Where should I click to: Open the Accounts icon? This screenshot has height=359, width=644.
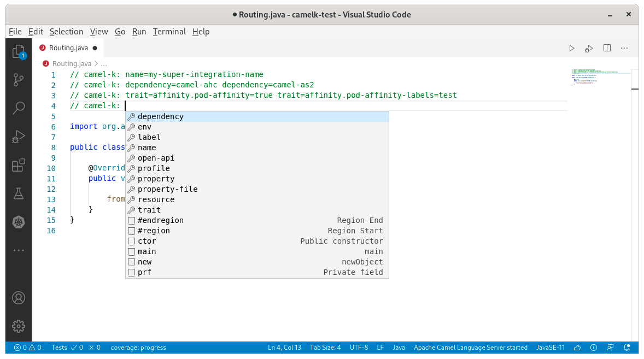(19, 298)
